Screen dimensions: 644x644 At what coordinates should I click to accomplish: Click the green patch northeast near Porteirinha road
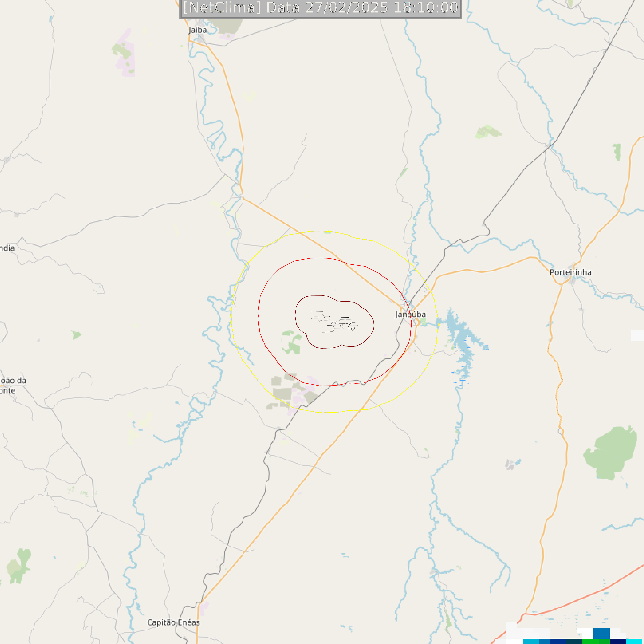[x=488, y=132]
